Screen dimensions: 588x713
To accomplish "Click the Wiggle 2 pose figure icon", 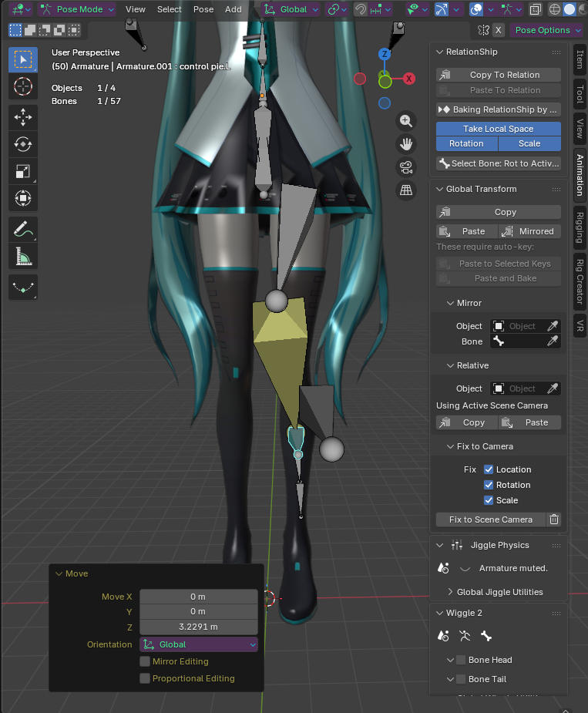I will pos(464,636).
